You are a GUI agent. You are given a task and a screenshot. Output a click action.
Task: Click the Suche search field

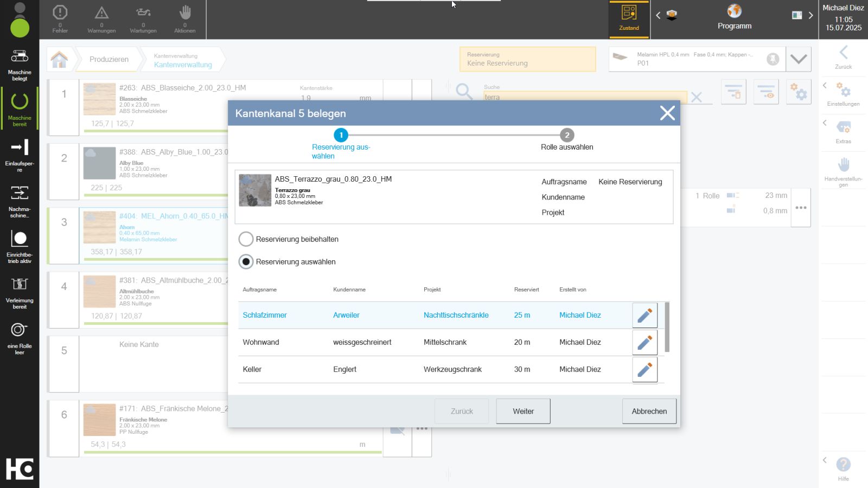[585, 97]
